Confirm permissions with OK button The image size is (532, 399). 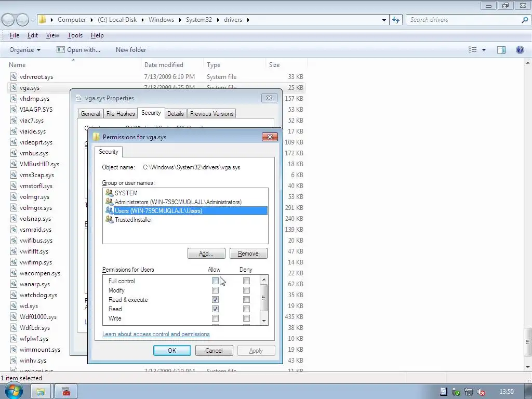coord(172,351)
